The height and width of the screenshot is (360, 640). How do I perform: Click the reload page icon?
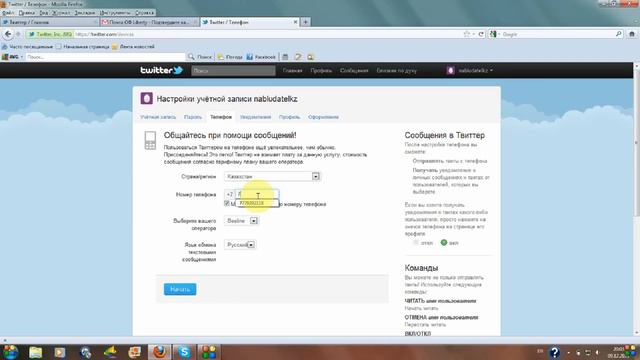[481, 34]
